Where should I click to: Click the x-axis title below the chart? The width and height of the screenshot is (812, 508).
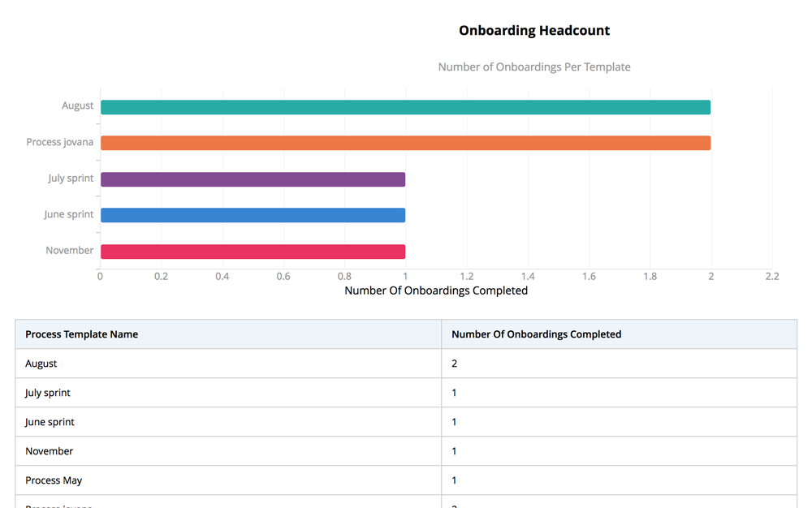(436, 291)
